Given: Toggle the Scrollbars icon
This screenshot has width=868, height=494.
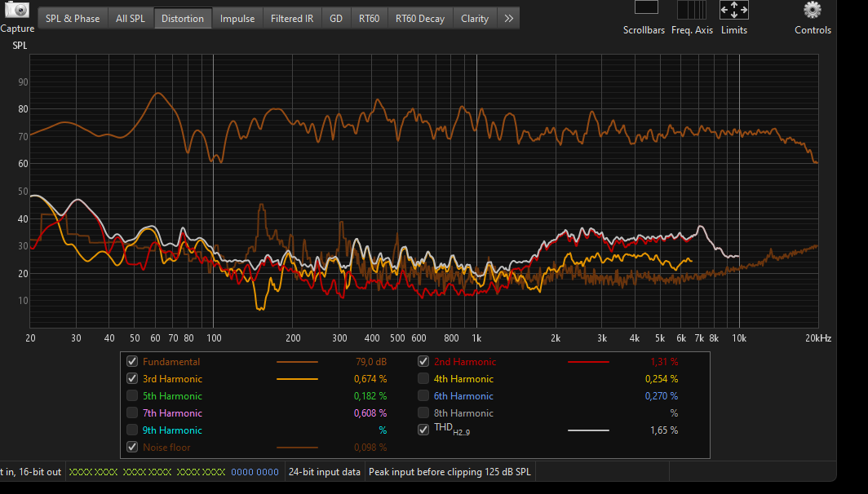Looking at the screenshot, I should pyautogui.click(x=645, y=8).
